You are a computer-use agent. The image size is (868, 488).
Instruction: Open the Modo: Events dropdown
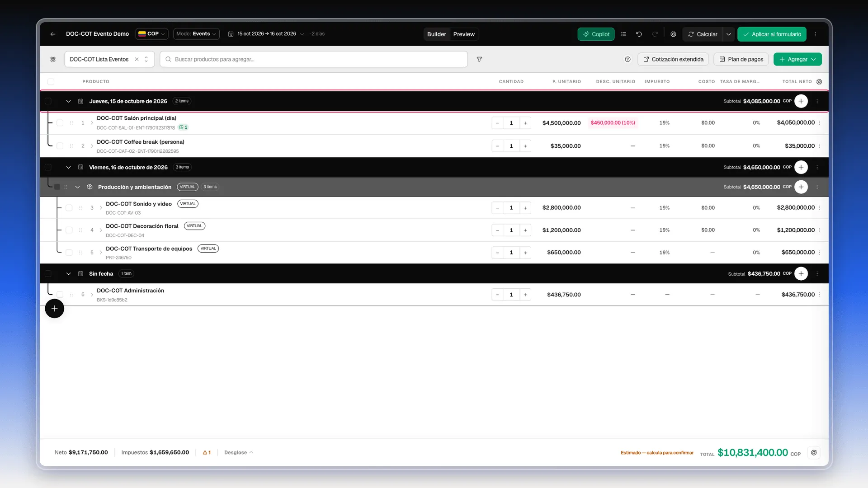point(196,34)
